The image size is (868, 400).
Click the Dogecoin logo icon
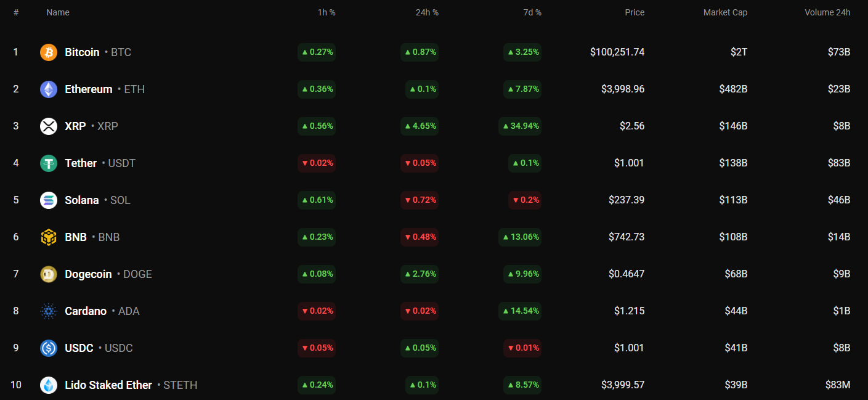(49, 274)
